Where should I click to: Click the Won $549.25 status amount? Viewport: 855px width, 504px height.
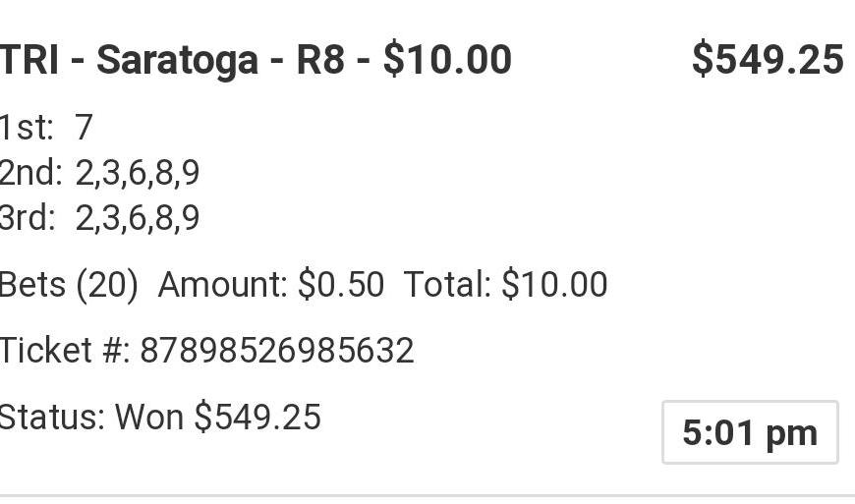(x=218, y=417)
